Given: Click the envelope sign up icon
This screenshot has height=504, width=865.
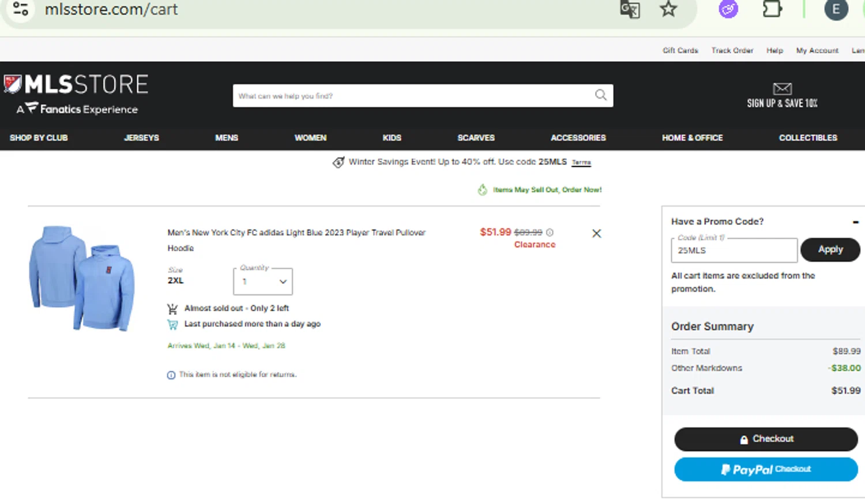Looking at the screenshot, I should (782, 88).
